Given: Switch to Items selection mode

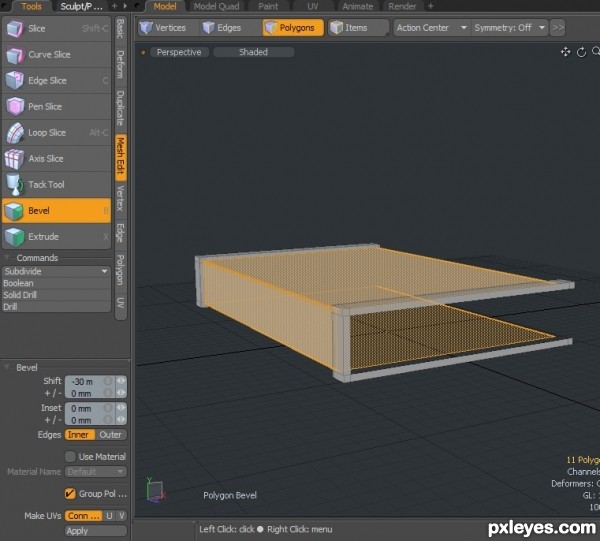Looking at the screenshot, I should click(358, 28).
